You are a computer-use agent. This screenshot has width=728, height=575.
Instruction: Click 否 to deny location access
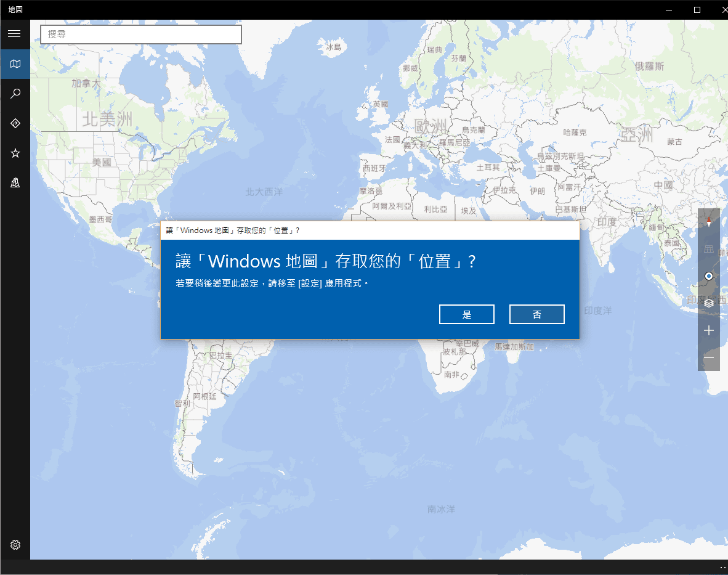coord(536,314)
